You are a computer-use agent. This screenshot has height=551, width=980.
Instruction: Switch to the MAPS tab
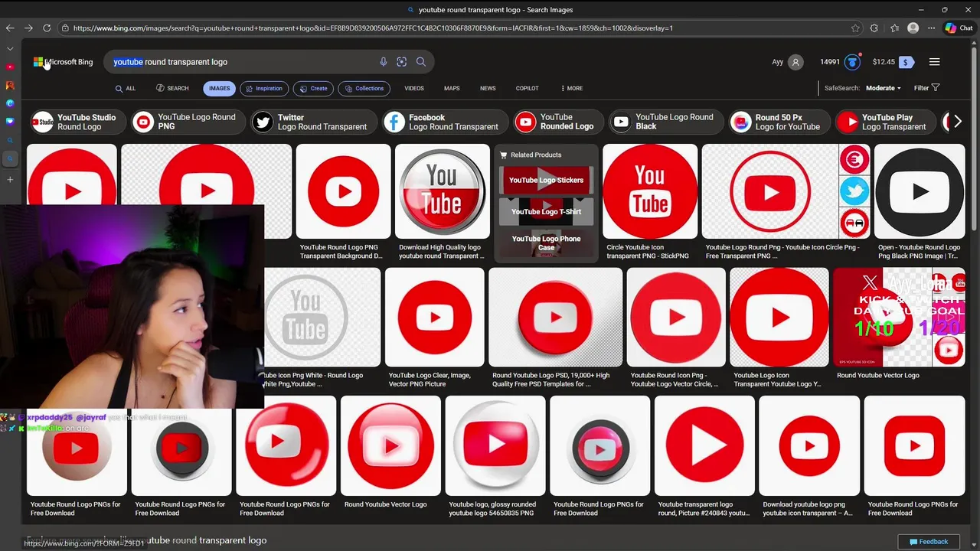coord(452,88)
